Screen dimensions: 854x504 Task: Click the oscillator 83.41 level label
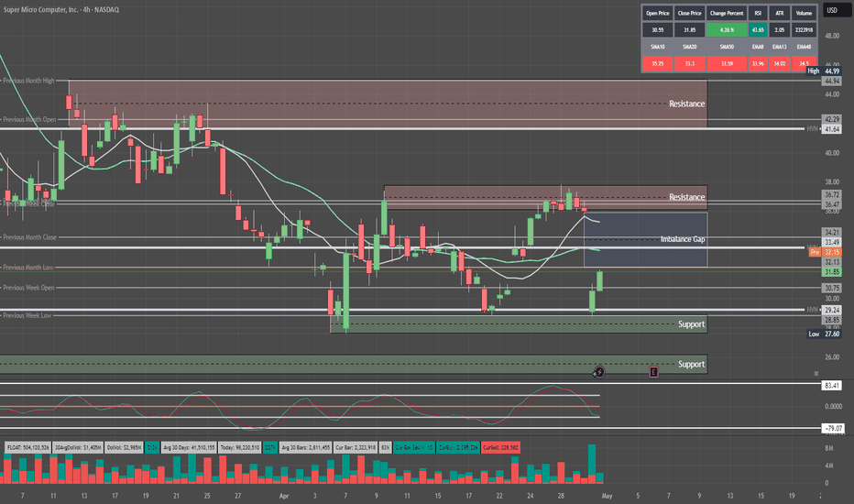[x=832, y=385]
